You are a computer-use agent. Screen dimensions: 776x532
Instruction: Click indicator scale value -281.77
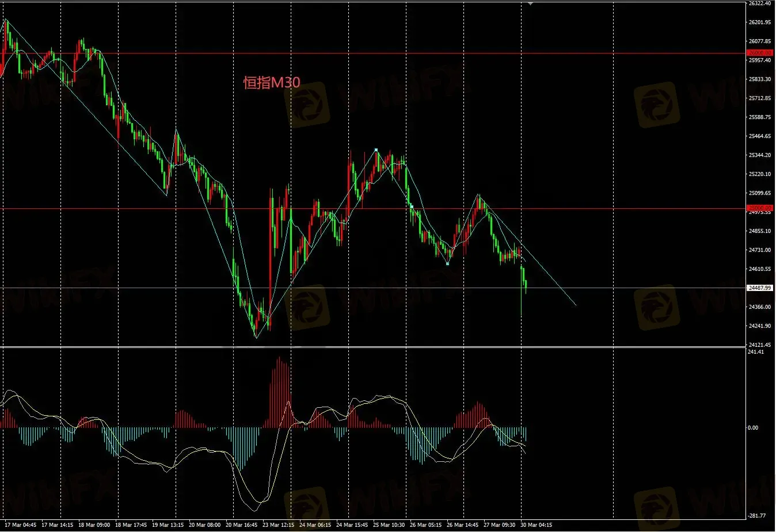756,516
